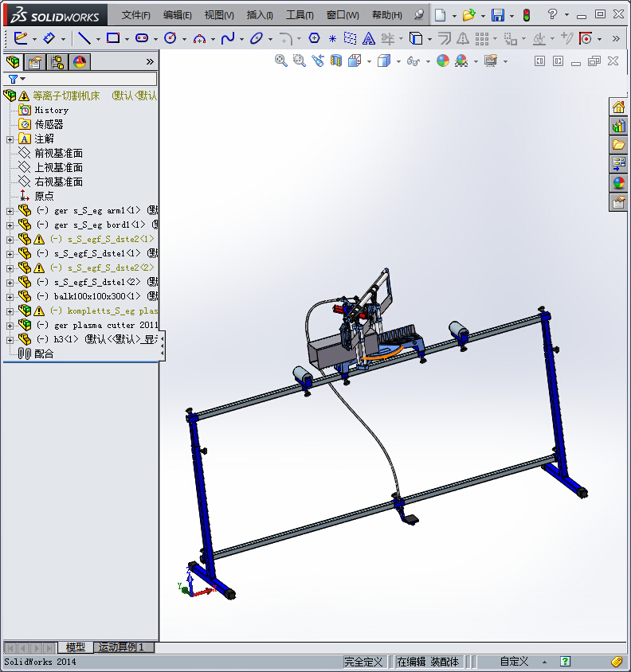Select the Centerpoint Arc tool
Viewport: 631px width, 672px height.
coord(199,39)
